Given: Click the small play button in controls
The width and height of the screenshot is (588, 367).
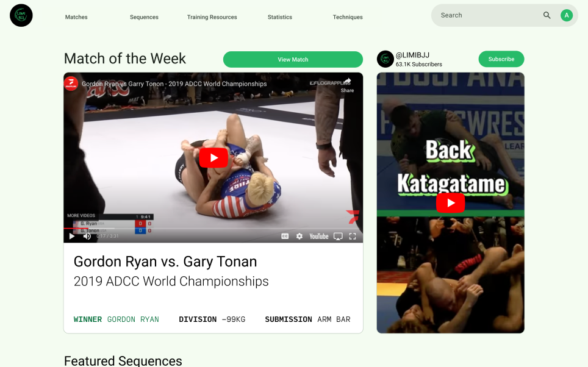Looking at the screenshot, I should [x=72, y=236].
